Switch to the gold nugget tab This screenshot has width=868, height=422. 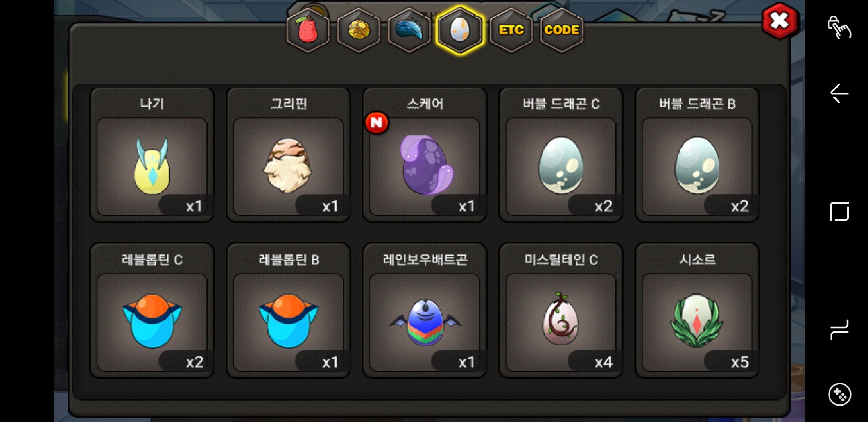(x=359, y=30)
